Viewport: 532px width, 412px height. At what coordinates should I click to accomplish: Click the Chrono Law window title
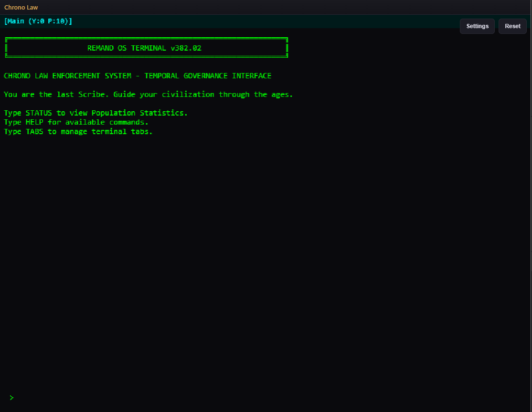click(21, 8)
